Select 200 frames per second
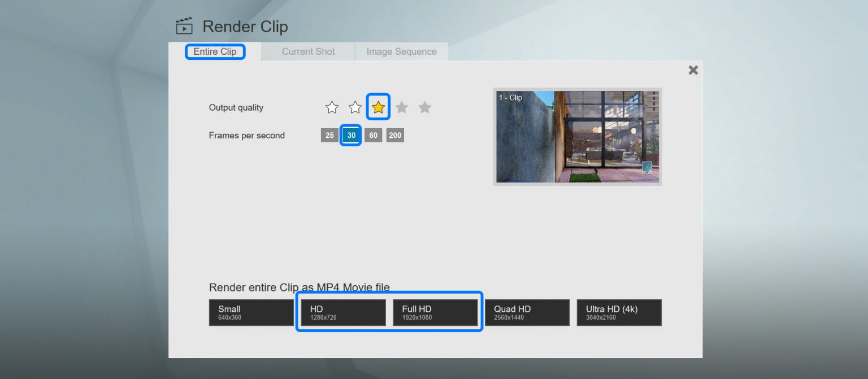Viewport: 868px width, 379px height. coord(394,135)
